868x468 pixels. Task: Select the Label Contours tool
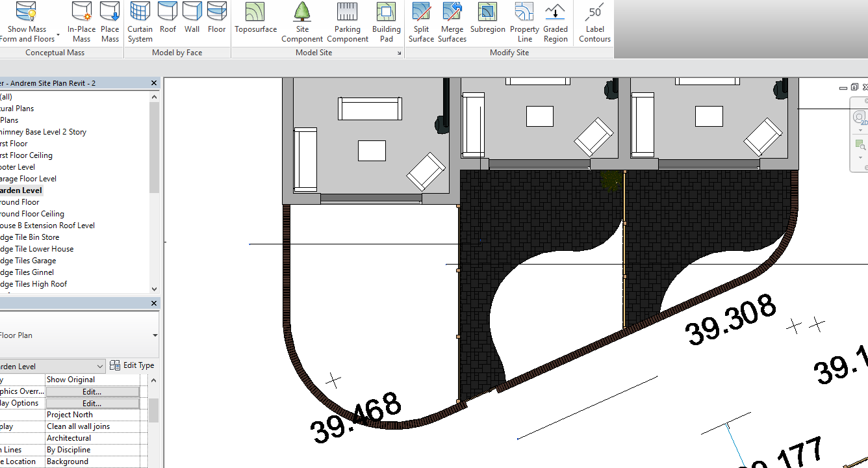[594, 23]
